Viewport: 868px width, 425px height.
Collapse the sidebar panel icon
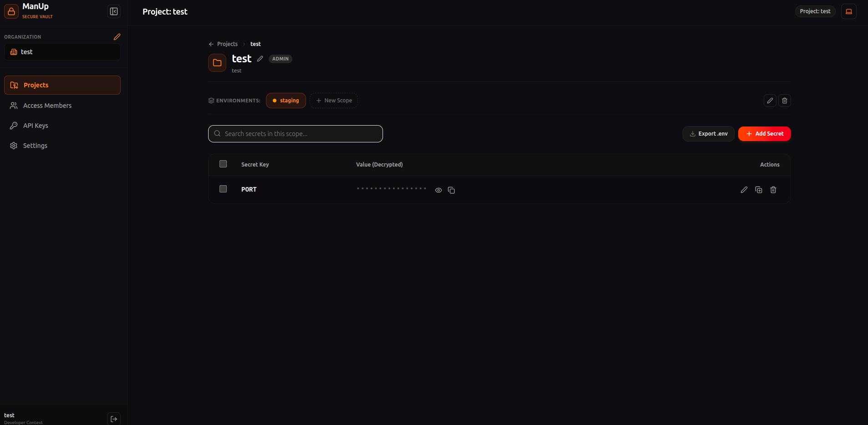pos(114,11)
